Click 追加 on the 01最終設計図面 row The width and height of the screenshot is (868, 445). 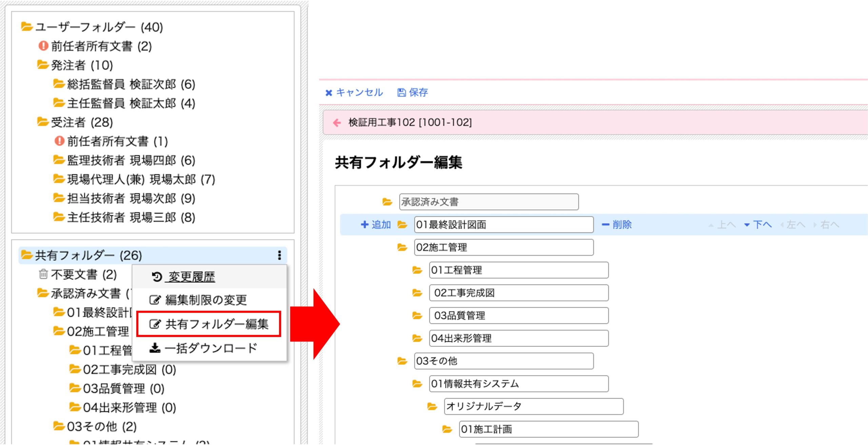click(x=376, y=225)
